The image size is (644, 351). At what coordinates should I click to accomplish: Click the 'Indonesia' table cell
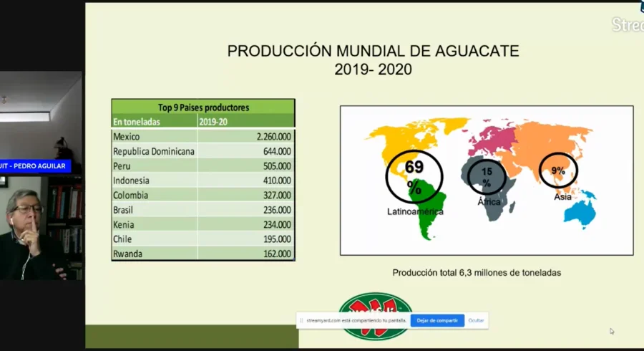(x=155, y=181)
